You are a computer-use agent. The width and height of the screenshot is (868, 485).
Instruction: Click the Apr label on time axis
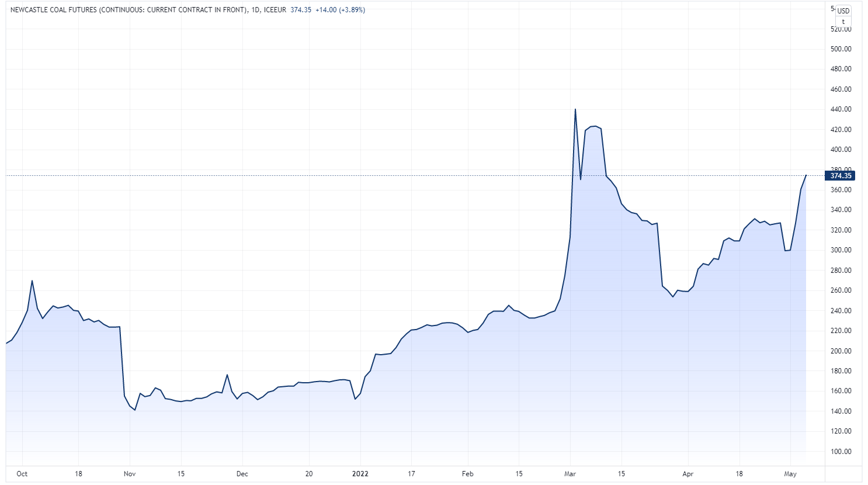(688, 474)
